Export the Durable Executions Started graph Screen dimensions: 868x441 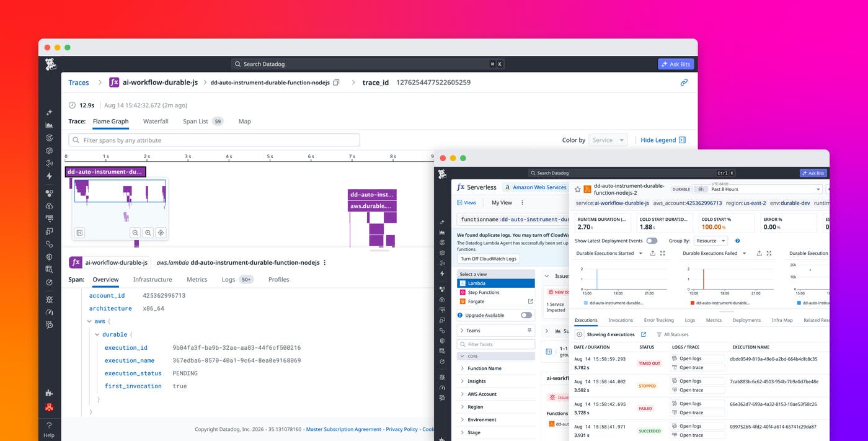652,253
